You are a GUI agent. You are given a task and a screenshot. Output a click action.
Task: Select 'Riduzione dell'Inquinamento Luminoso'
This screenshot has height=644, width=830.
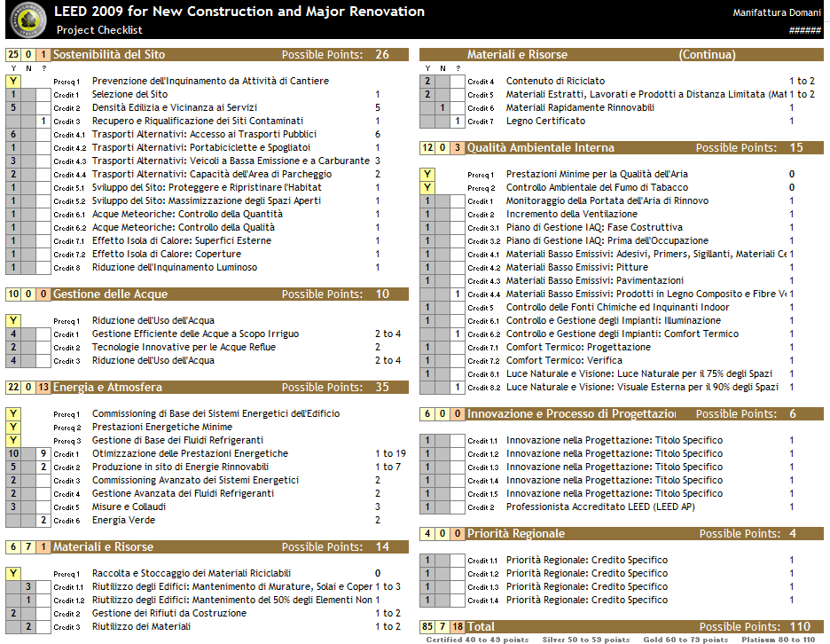tap(175, 268)
